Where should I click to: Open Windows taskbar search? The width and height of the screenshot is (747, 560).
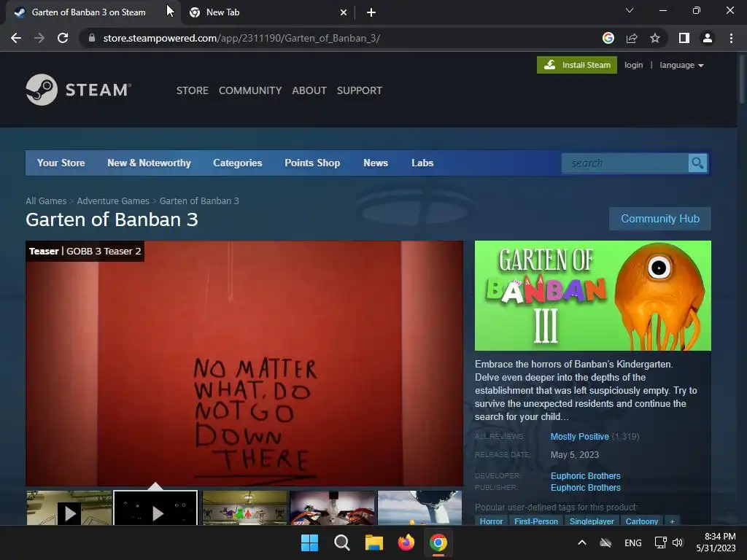click(x=342, y=542)
